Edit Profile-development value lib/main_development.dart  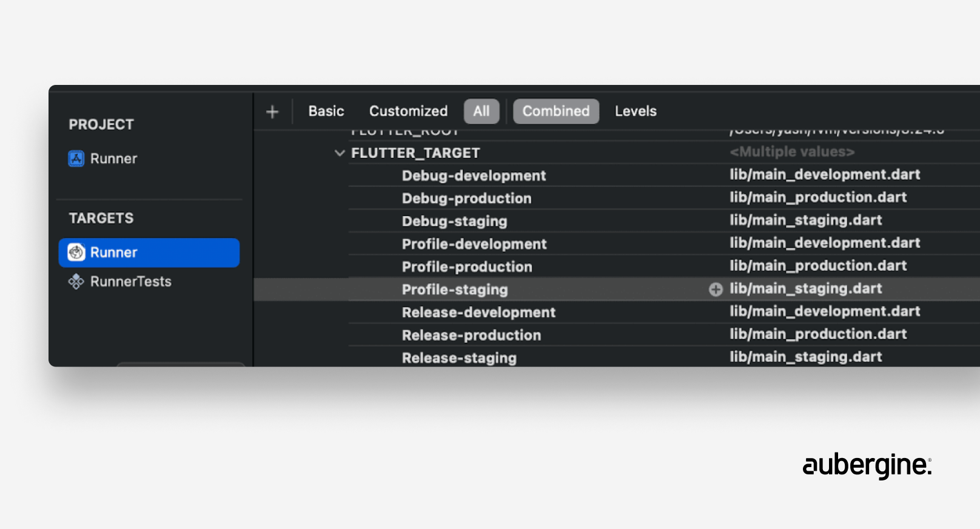click(825, 243)
